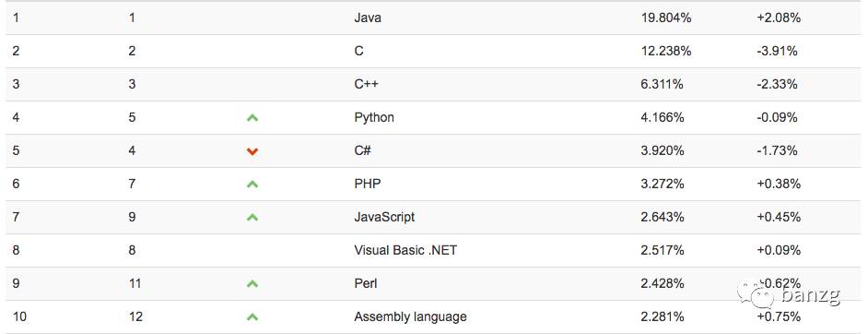Click the +0.75% change value

[779, 316]
